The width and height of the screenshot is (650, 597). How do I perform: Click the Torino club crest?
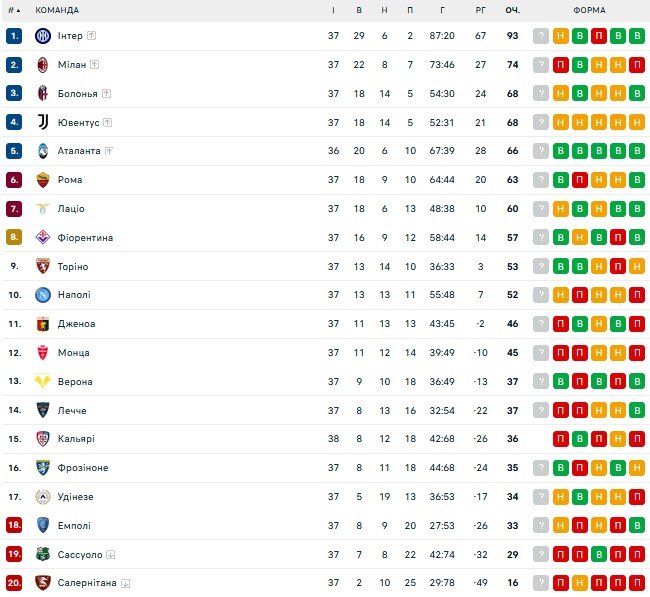pyautogui.click(x=43, y=266)
